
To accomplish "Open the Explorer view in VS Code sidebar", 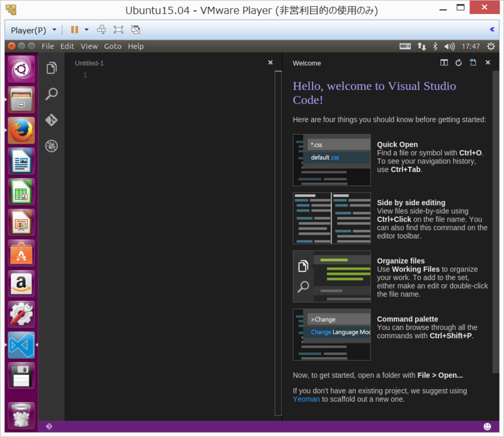I will click(52, 68).
